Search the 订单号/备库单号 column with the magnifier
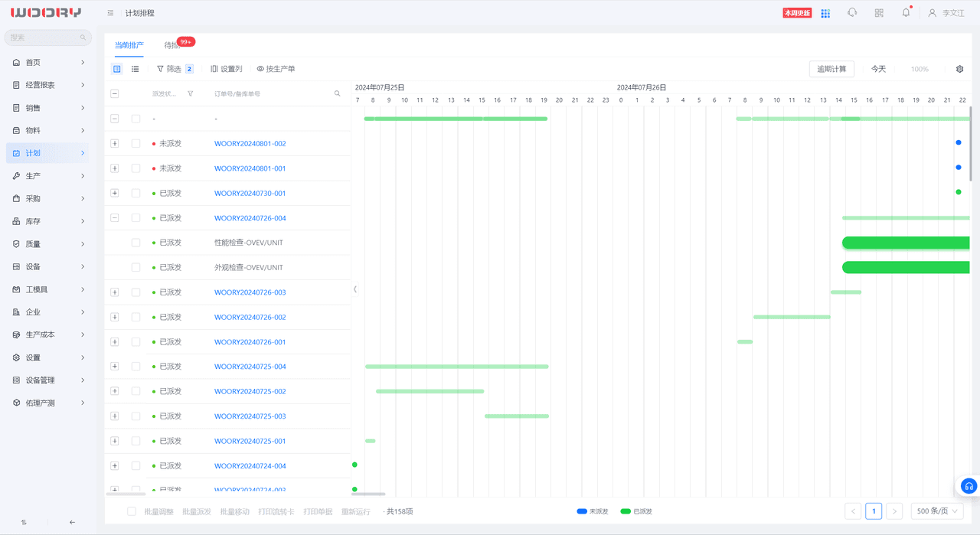 coord(338,93)
